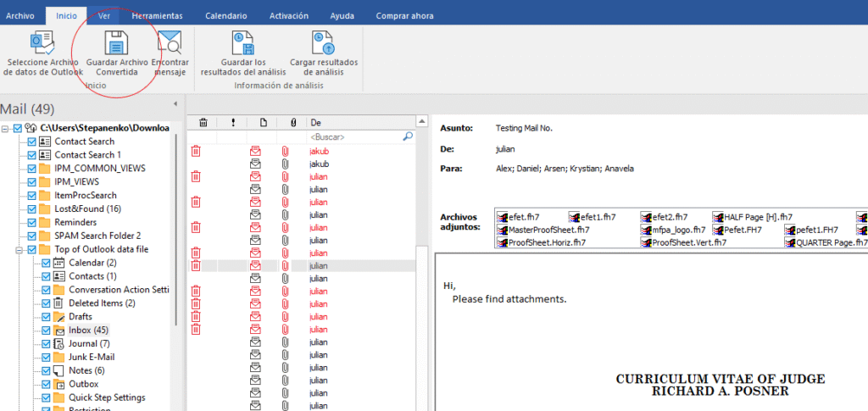This screenshot has width=868, height=411.
Task: Select SPAM Search Folder 2
Action: coord(97,236)
